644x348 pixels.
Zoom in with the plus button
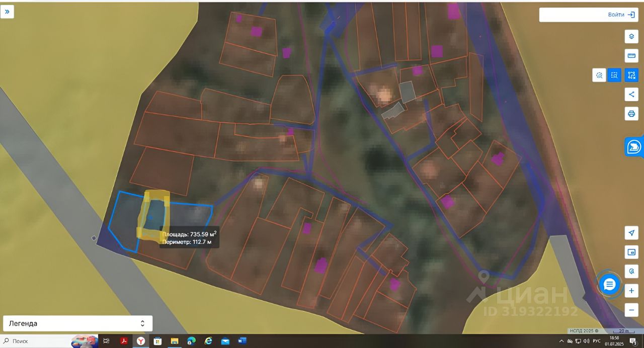[x=631, y=291]
